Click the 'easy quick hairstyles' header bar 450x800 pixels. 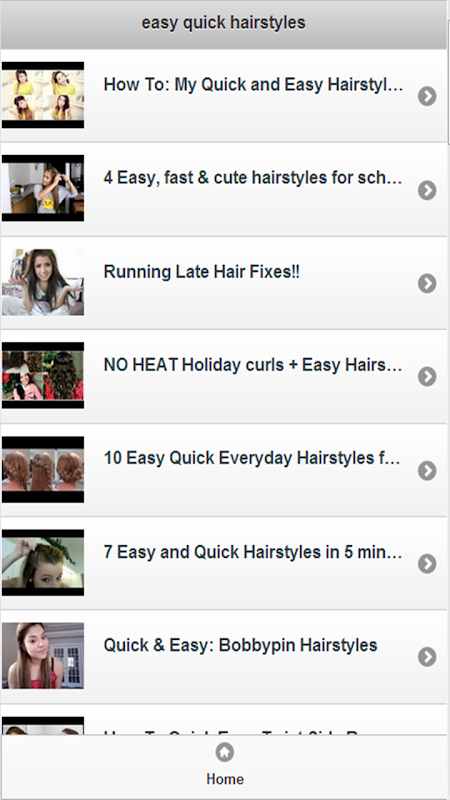[223, 24]
